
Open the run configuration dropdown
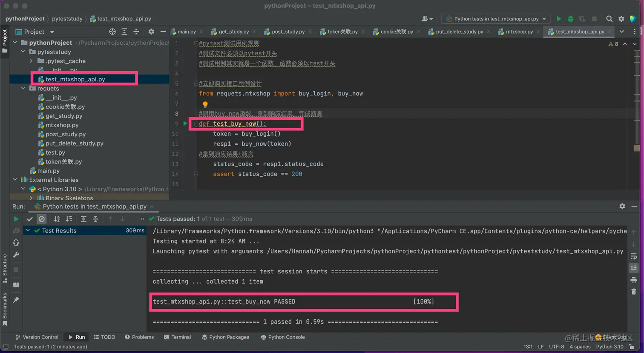(496, 19)
